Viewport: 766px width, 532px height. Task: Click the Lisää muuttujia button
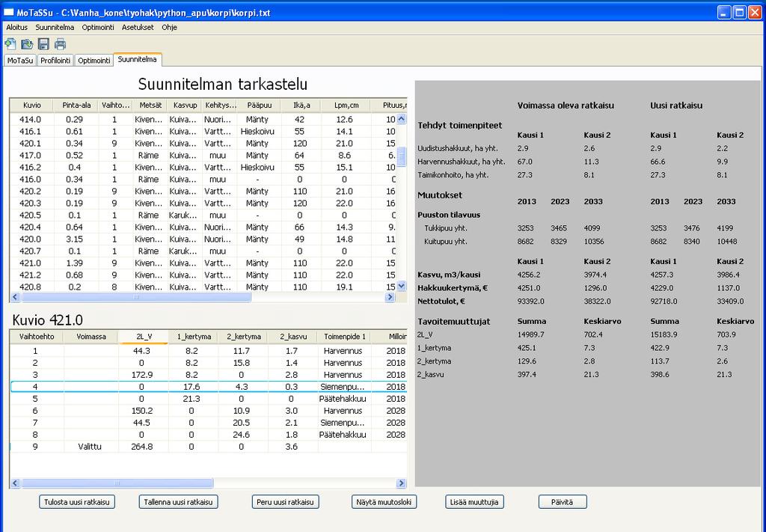(x=474, y=502)
